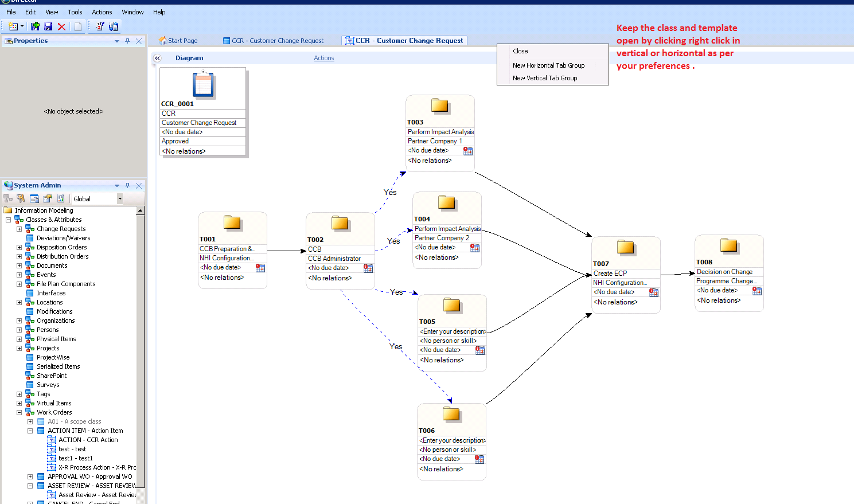Click the Actions link beside Diagram
Viewport: 854px width, 504px height.
pyautogui.click(x=323, y=58)
